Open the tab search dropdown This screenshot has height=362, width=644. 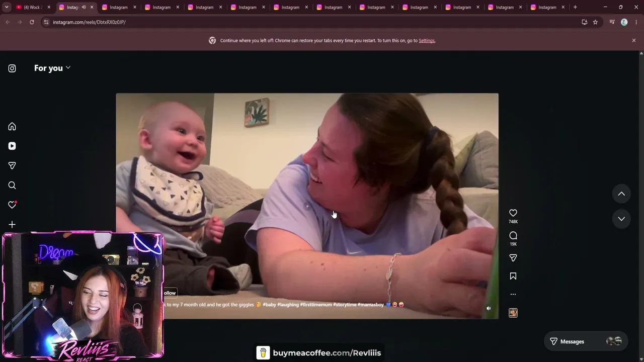point(7,7)
